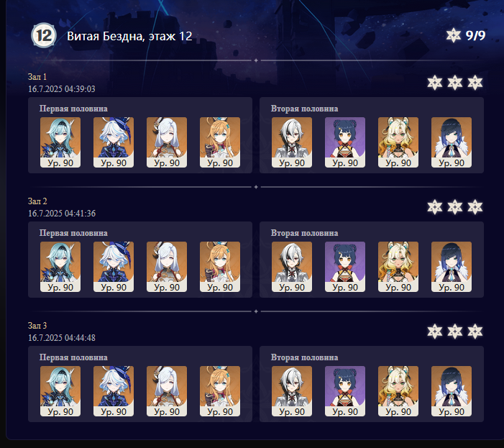The width and height of the screenshot is (504, 448).
Task: Click 'Первая половина' label in Hall 1
Action: coord(73,109)
